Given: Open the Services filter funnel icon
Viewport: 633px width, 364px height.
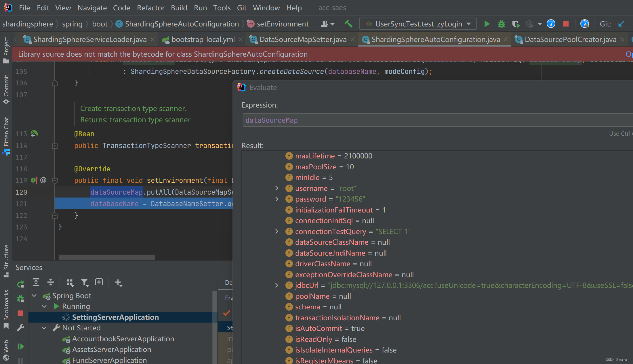Looking at the screenshot, I should point(84,282).
